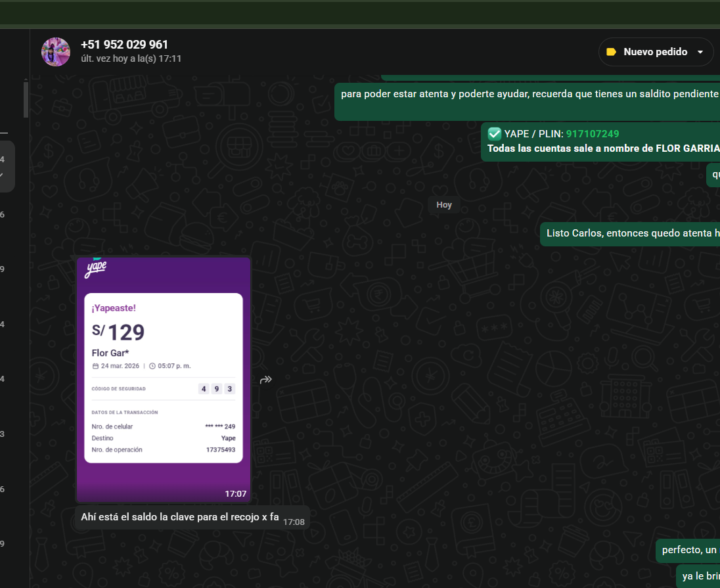The width and height of the screenshot is (720, 588).
Task: Click phone number link 917107249
Action: pyautogui.click(x=592, y=134)
